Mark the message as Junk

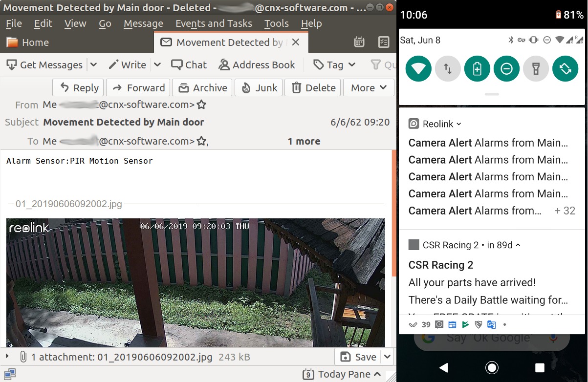click(259, 88)
